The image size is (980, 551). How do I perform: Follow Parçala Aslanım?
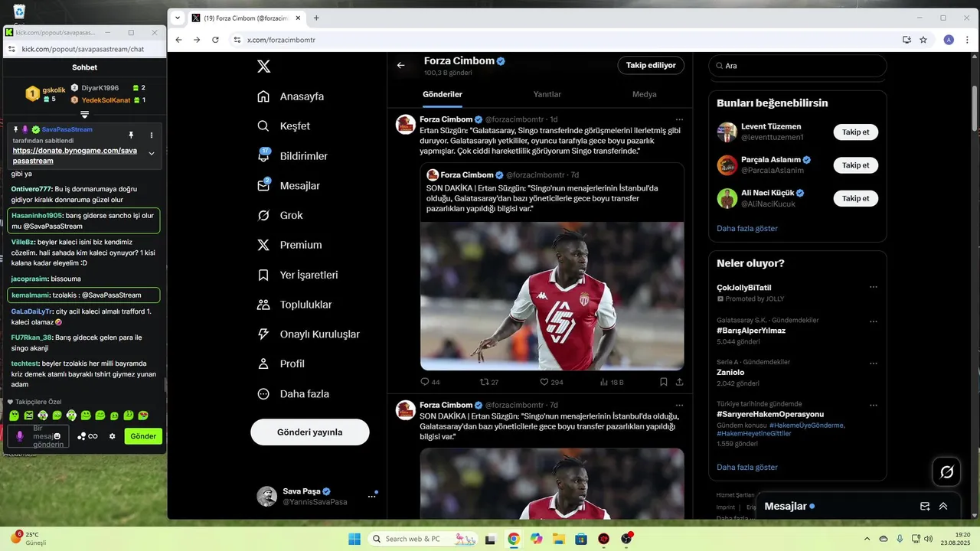click(856, 165)
